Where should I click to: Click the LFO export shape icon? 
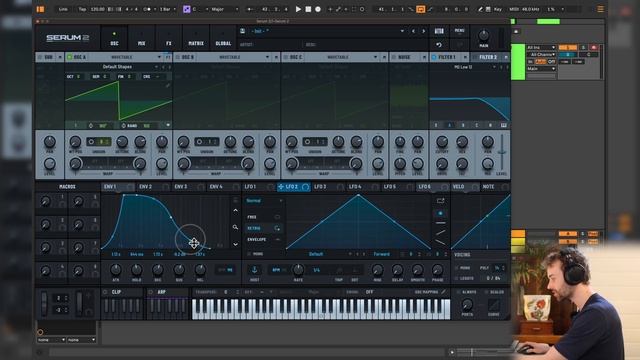point(440,201)
